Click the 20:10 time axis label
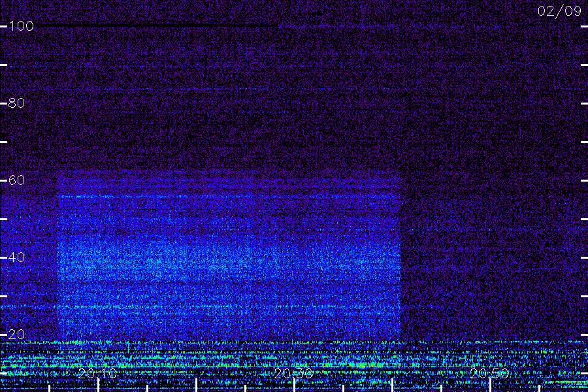588x392 pixels. pyautogui.click(x=97, y=373)
